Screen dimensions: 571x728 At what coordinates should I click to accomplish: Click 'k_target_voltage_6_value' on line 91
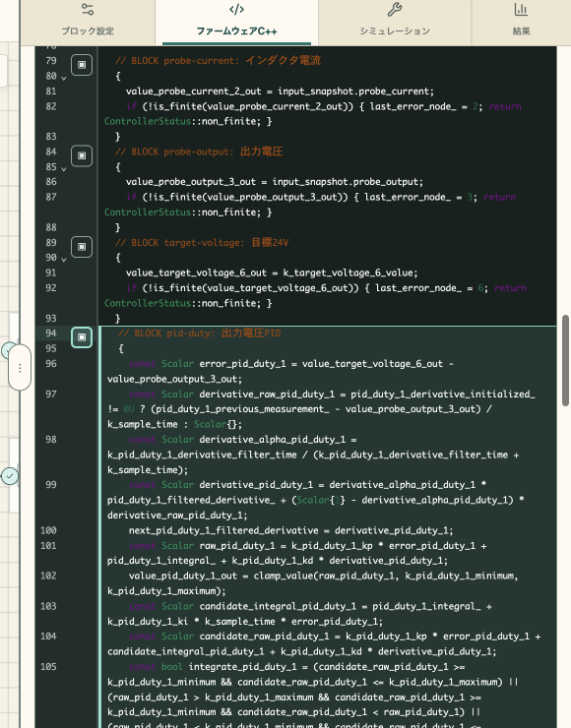coord(349,273)
